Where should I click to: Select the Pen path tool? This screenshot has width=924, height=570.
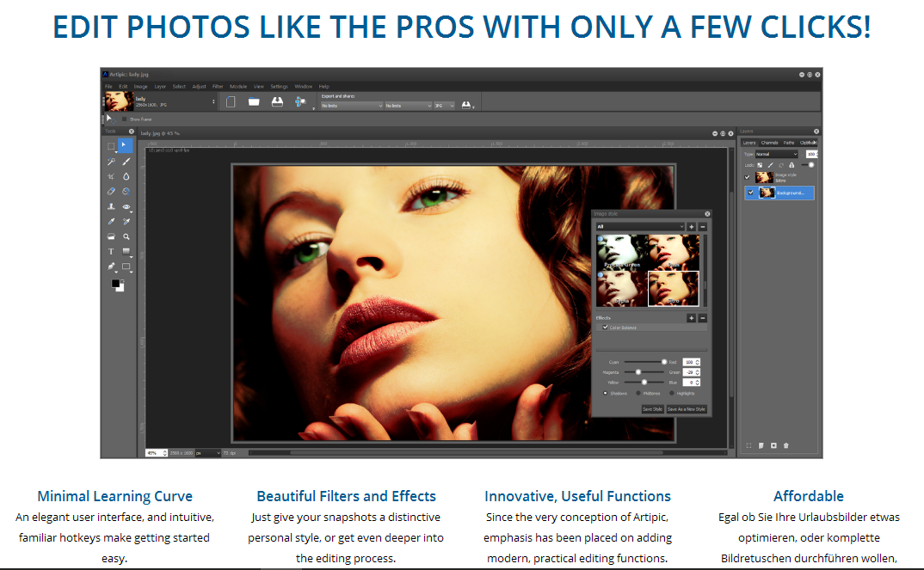coord(111,267)
